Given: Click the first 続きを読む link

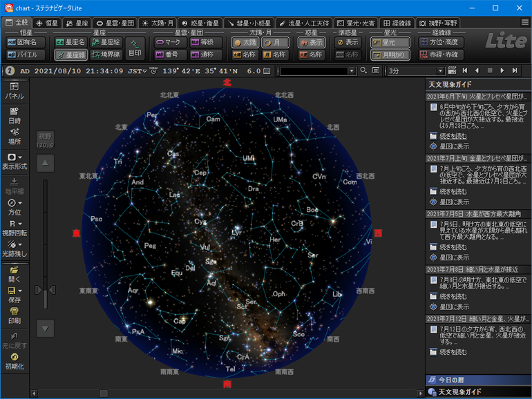Looking at the screenshot, I should coord(453,136).
